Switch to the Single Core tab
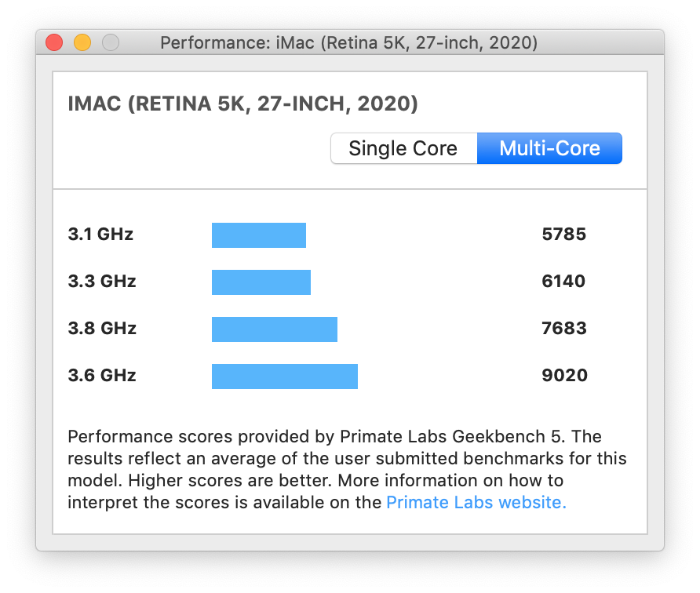This screenshot has width=700, height=593. click(404, 148)
